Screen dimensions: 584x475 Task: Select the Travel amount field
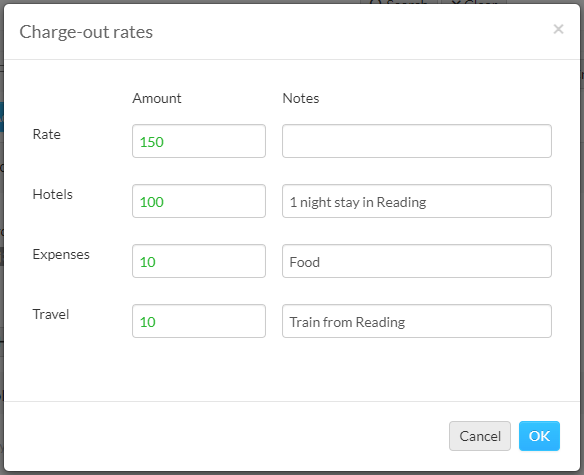coord(199,321)
